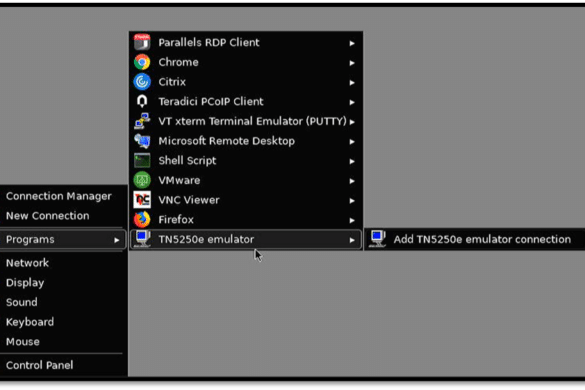585x390 pixels.
Task: Select the Teradici PCoIP Client label
Action: pos(211,101)
